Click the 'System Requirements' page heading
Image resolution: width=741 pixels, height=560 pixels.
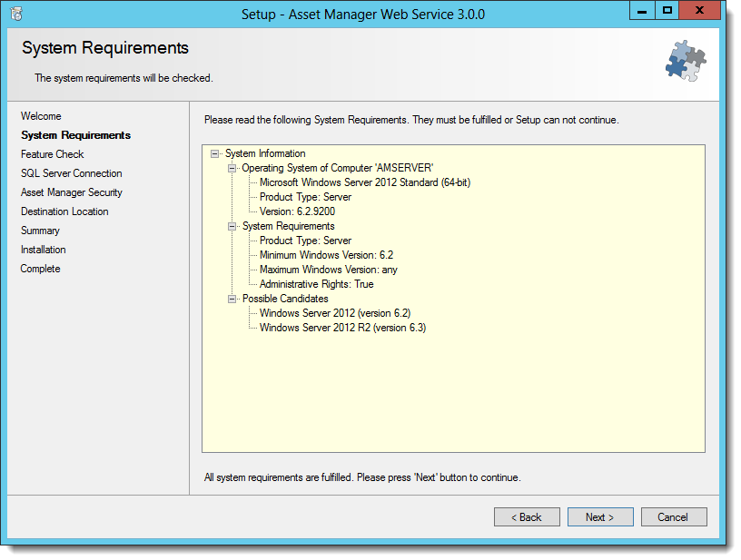(105, 48)
